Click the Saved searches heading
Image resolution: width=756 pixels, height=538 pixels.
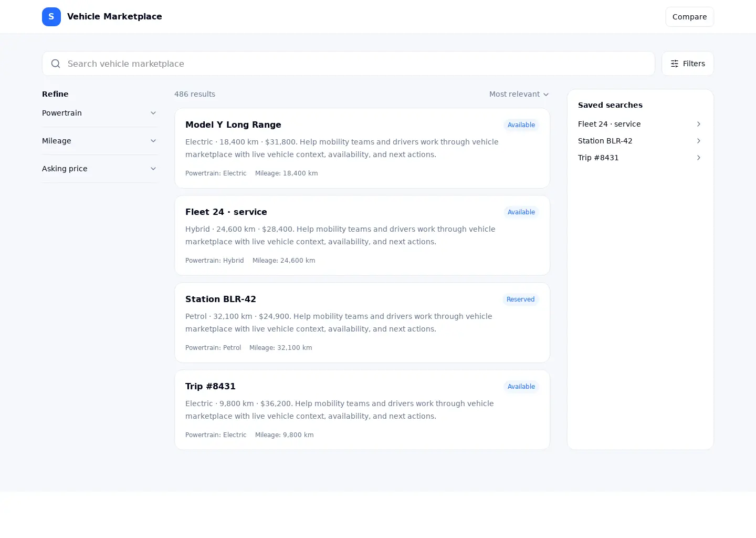point(610,105)
